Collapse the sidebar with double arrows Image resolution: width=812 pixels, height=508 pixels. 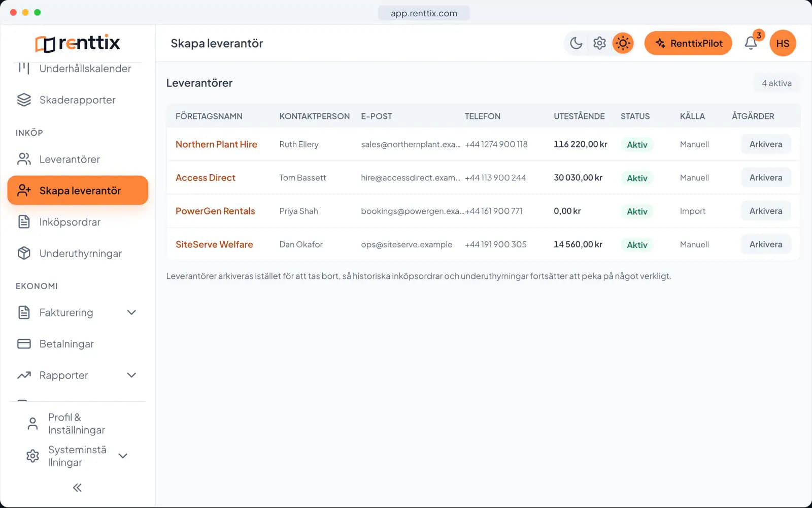[x=77, y=488]
